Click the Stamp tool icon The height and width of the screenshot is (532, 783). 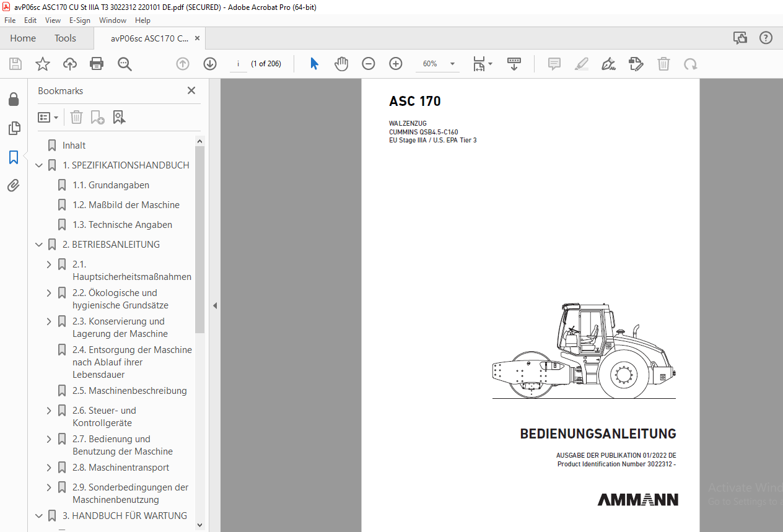(x=636, y=64)
